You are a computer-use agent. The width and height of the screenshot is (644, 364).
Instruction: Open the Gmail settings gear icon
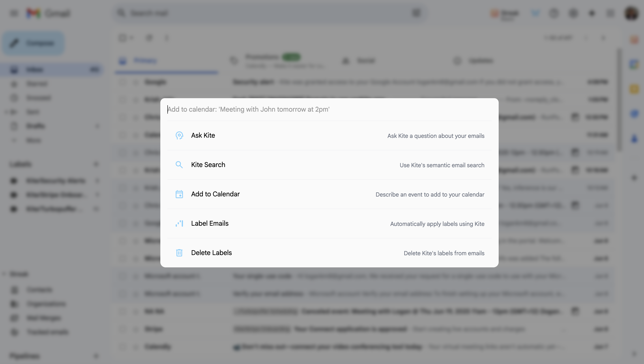click(573, 13)
